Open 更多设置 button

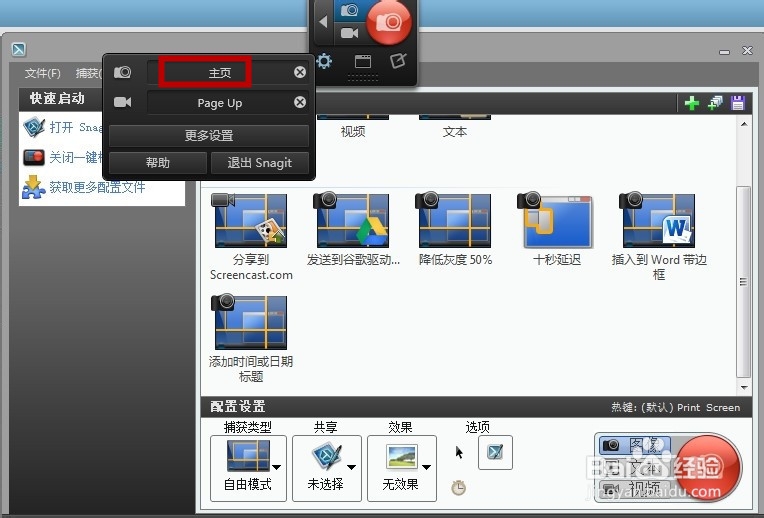pyautogui.click(x=209, y=135)
